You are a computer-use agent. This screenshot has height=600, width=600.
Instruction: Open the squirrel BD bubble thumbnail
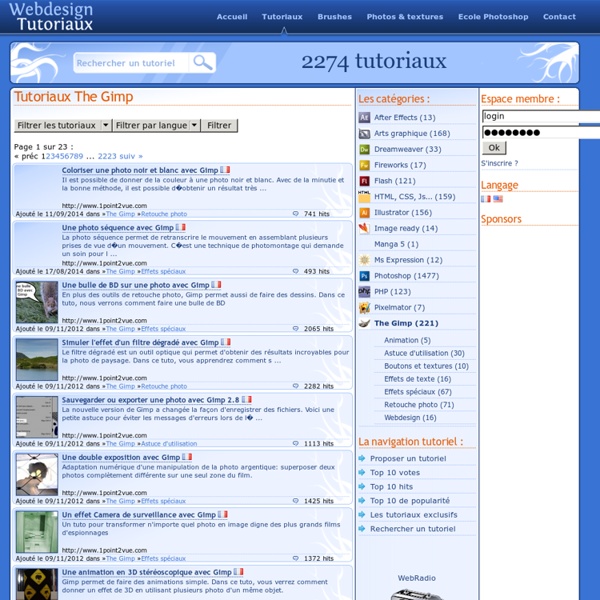(37, 302)
